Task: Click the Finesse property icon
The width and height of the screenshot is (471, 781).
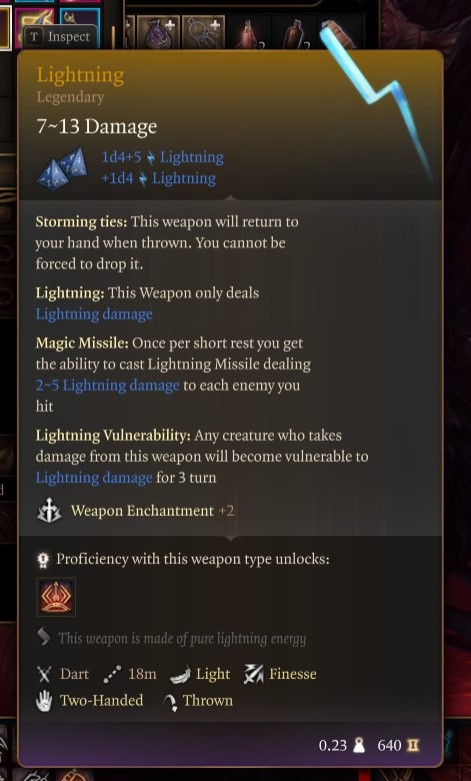Action: click(253, 674)
